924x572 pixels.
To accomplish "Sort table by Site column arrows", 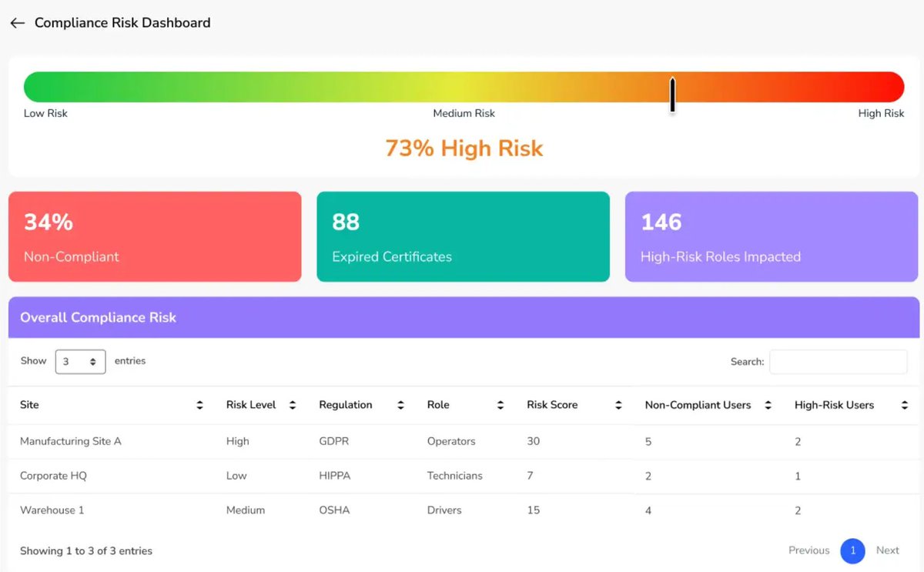I will pos(200,405).
